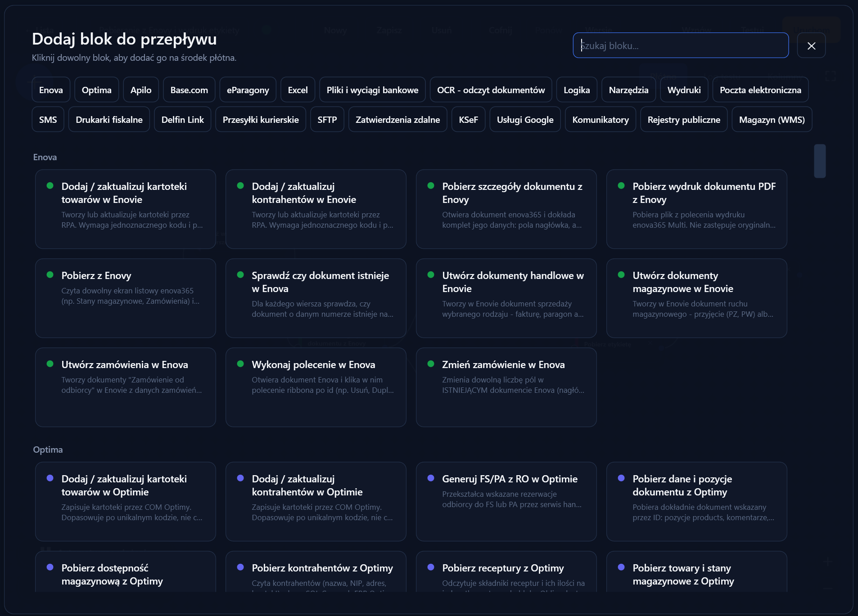Select the Delfin Link category
The height and width of the screenshot is (616, 858).
tap(182, 120)
